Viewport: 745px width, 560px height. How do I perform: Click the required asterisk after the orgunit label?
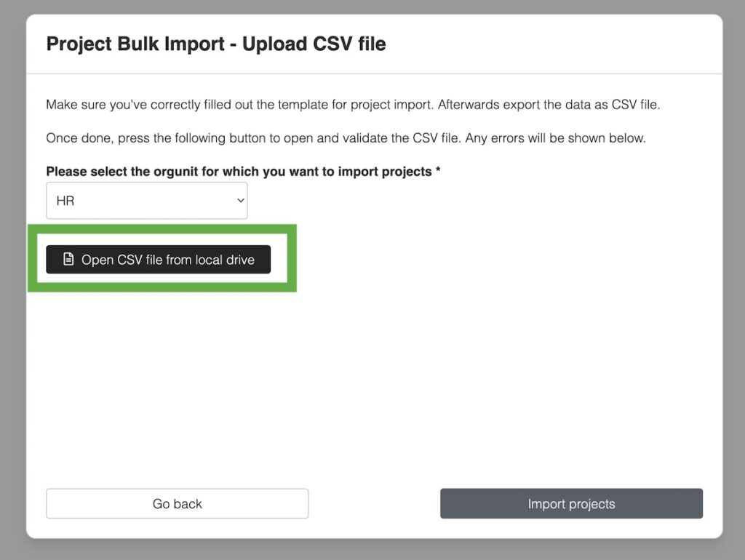438,172
